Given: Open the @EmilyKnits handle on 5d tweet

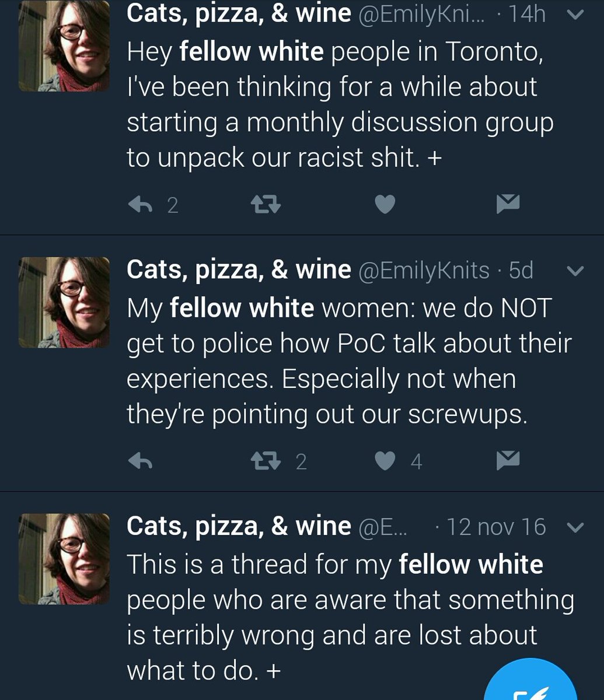Looking at the screenshot, I should click(x=424, y=270).
